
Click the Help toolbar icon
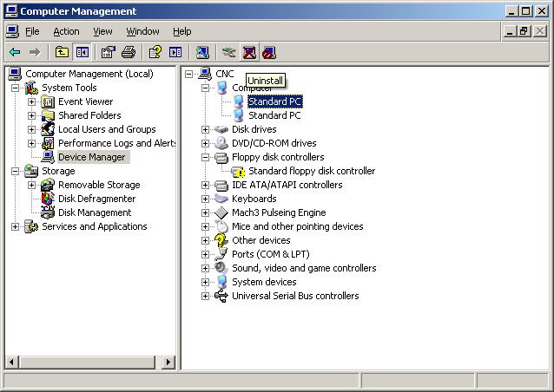tap(155, 52)
